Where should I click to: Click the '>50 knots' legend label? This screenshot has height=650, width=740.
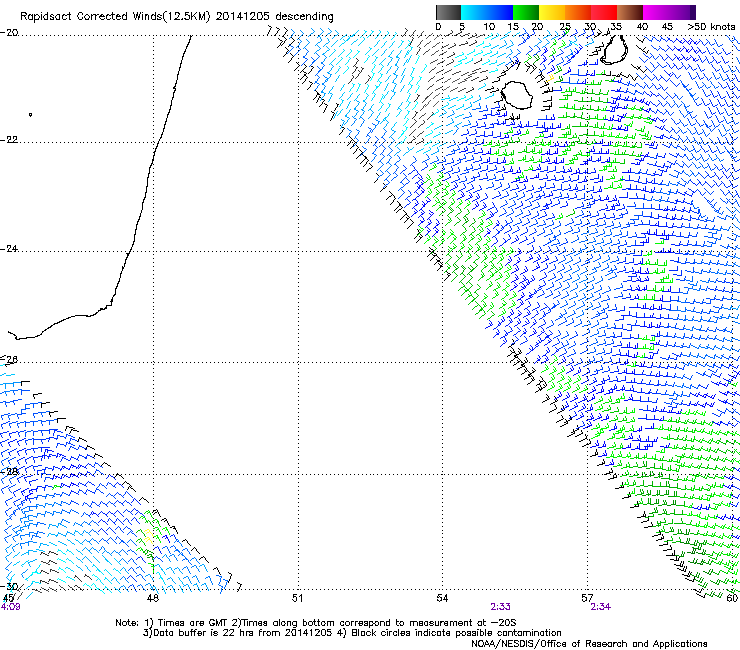711,27
